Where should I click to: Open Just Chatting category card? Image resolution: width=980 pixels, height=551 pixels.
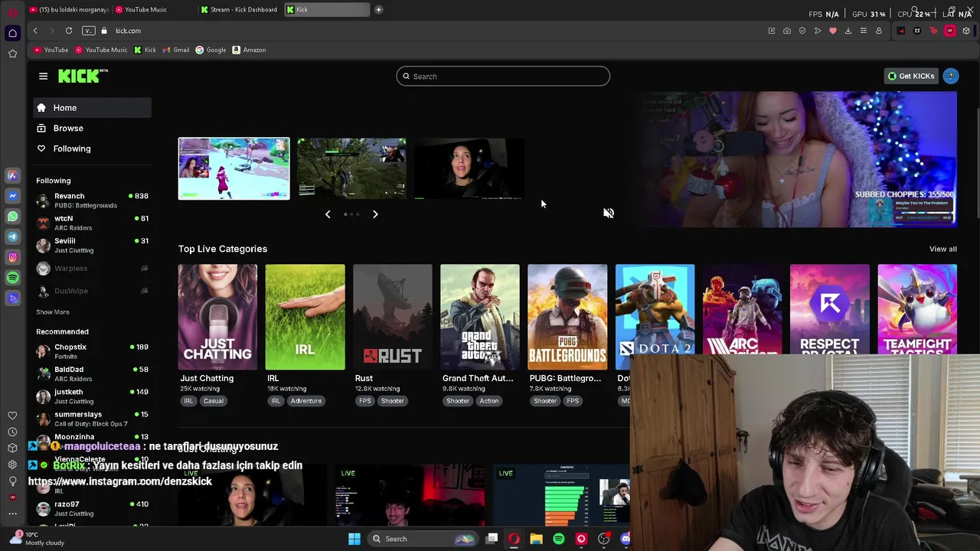tap(217, 317)
